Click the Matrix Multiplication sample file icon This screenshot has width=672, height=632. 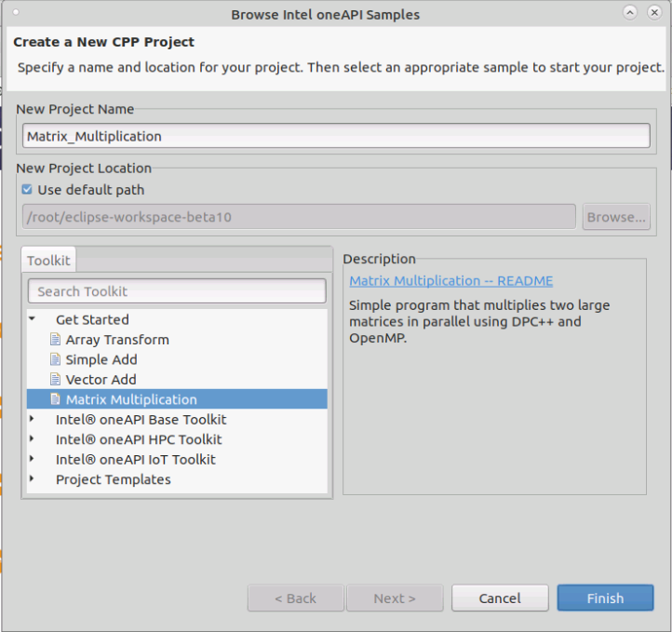tap(55, 399)
